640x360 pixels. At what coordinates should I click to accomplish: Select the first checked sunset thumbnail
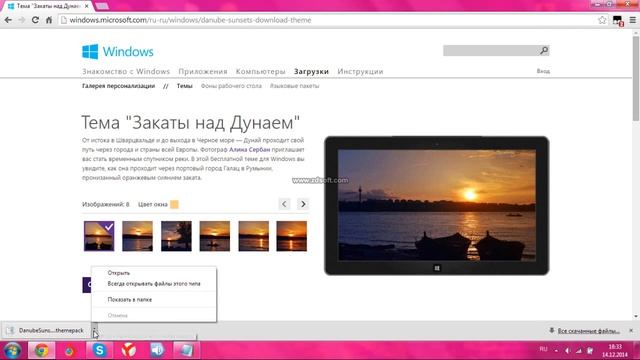coord(99,236)
